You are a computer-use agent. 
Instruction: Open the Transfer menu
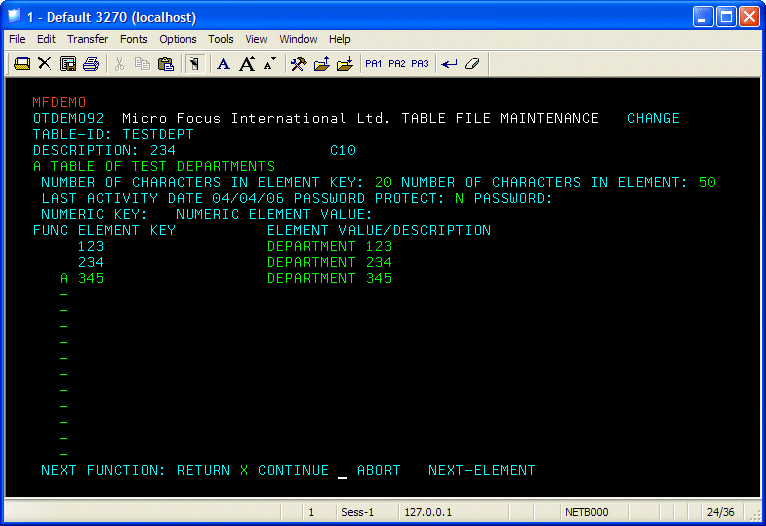pos(87,39)
